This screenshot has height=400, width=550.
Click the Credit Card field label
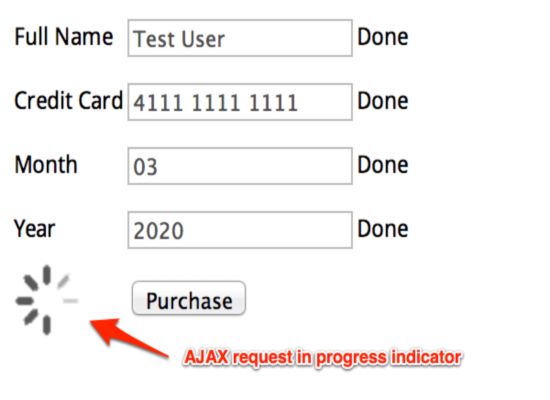click(x=68, y=101)
